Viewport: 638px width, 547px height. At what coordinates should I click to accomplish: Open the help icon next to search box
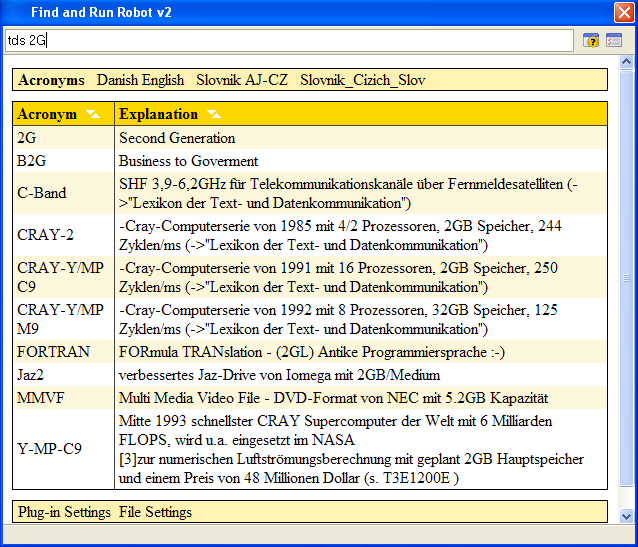(591, 40)
